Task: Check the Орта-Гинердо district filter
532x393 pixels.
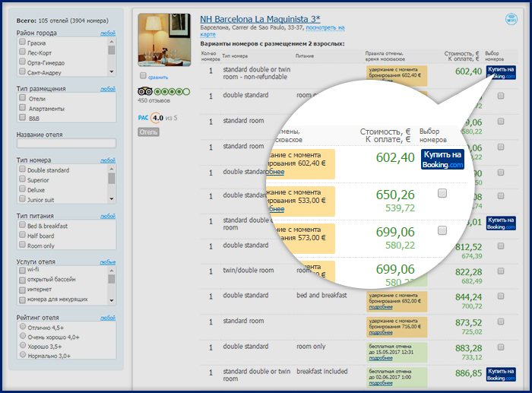Action: [22, 62]
